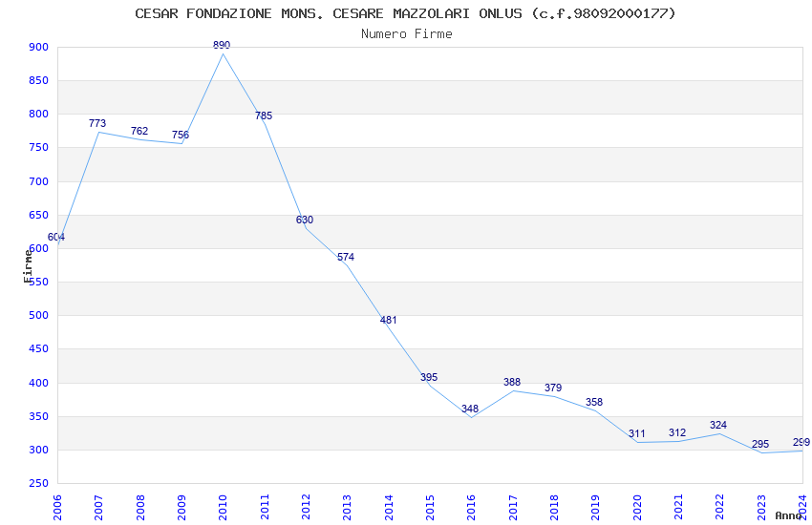Click the 300 y-axis tick label
This screenshot has width=812, height=525.
(x=39, y=450)
